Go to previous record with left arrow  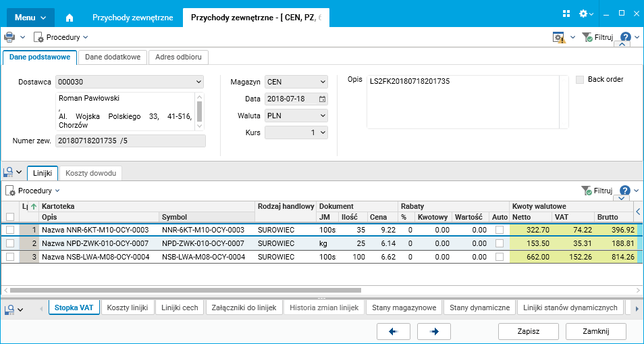pos(395,331)
